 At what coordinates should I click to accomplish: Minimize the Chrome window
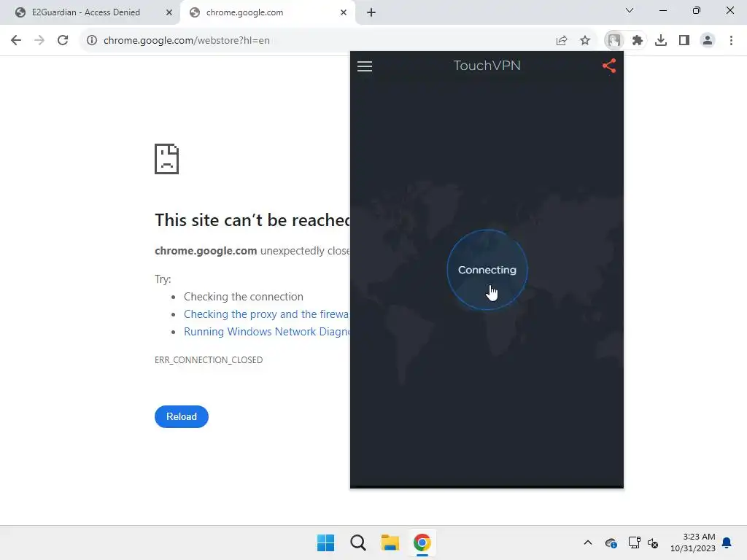(662, 10)
